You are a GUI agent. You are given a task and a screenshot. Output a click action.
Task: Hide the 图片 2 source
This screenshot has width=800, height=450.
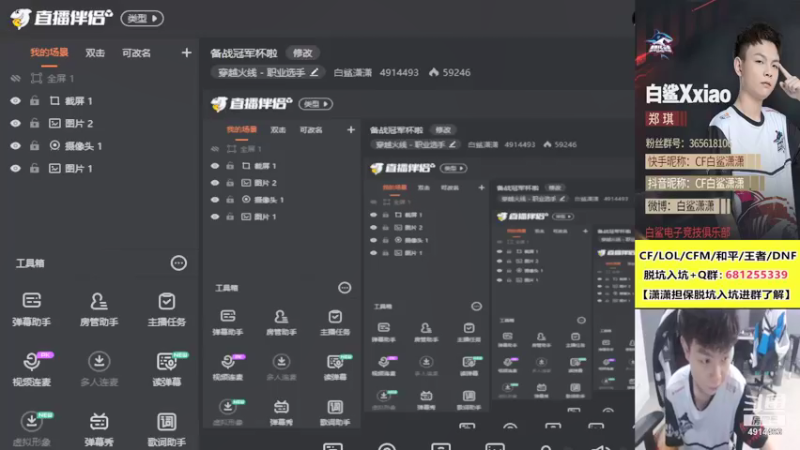(15, 123)
